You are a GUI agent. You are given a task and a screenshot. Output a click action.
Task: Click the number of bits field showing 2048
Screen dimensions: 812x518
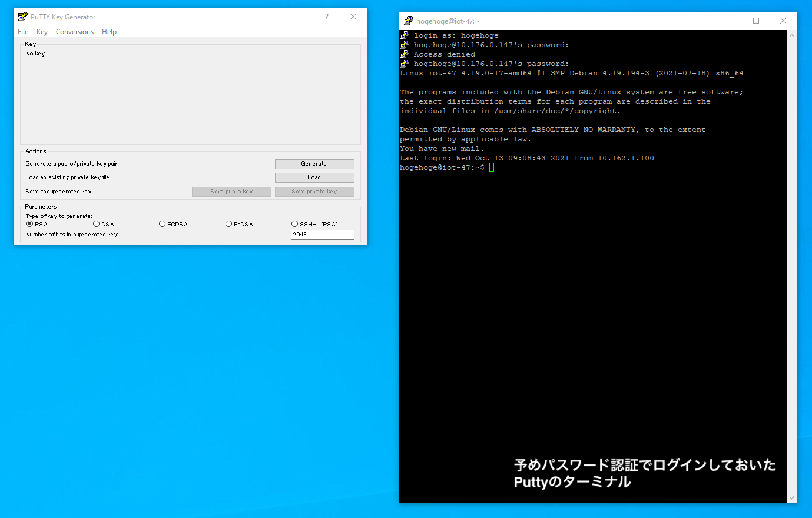pos(322,235)
